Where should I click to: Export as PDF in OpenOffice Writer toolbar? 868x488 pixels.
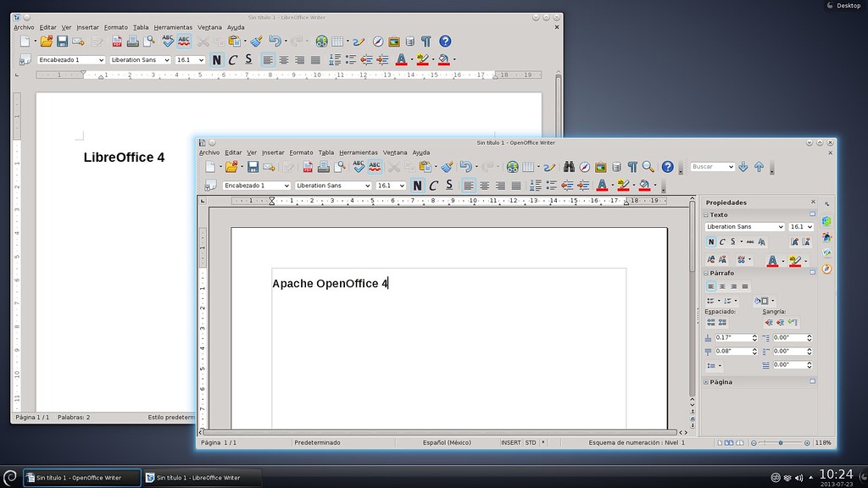tap(308, 167)
